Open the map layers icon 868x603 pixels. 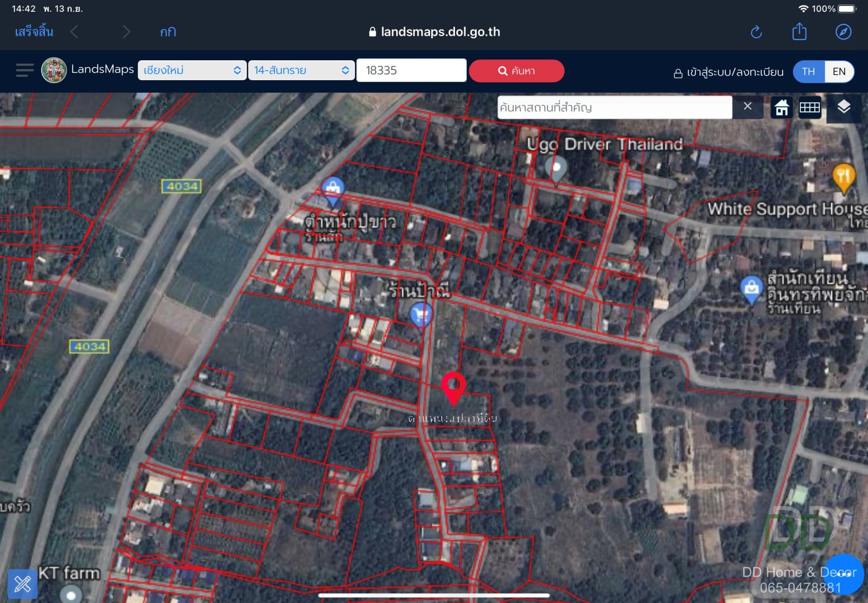pyautogui.click(x=843, y=107)
